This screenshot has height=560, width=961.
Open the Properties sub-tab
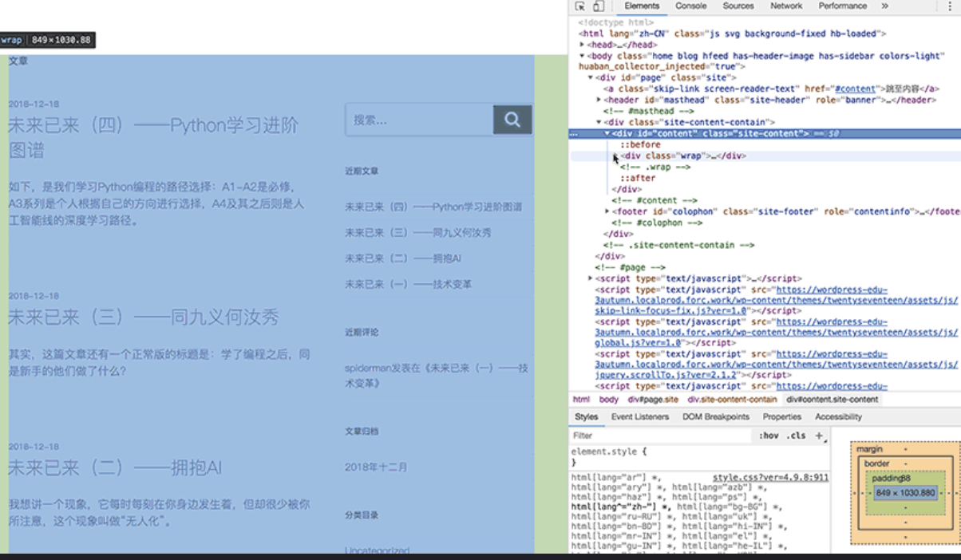coord(781,416)
